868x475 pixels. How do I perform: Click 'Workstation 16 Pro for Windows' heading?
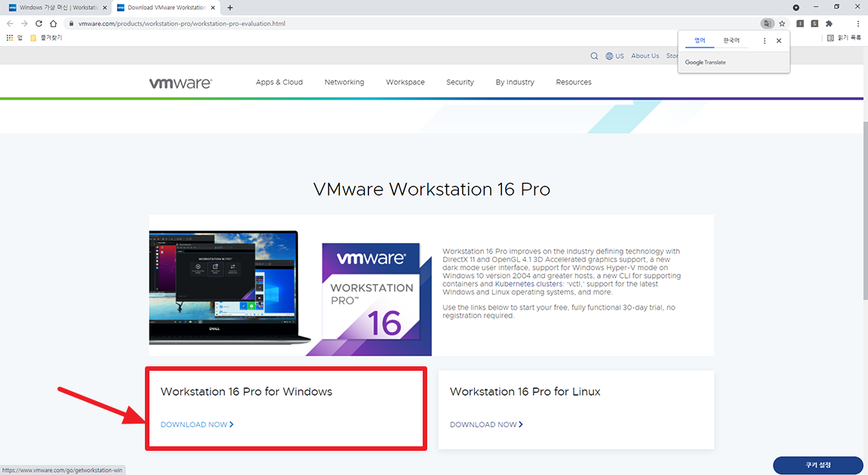pyautogui.click(x=246, y=391)
